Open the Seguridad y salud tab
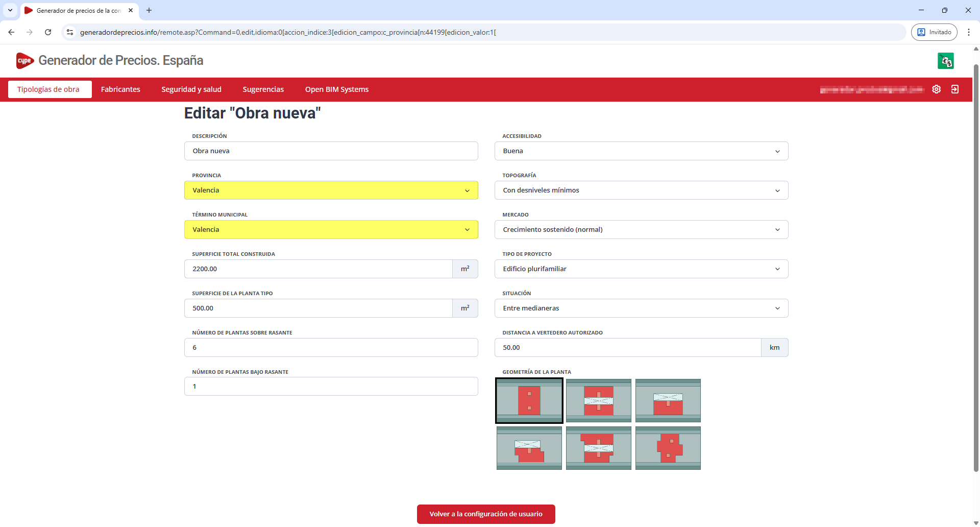Viewport: 980px width, 527px height. [191, 89]
